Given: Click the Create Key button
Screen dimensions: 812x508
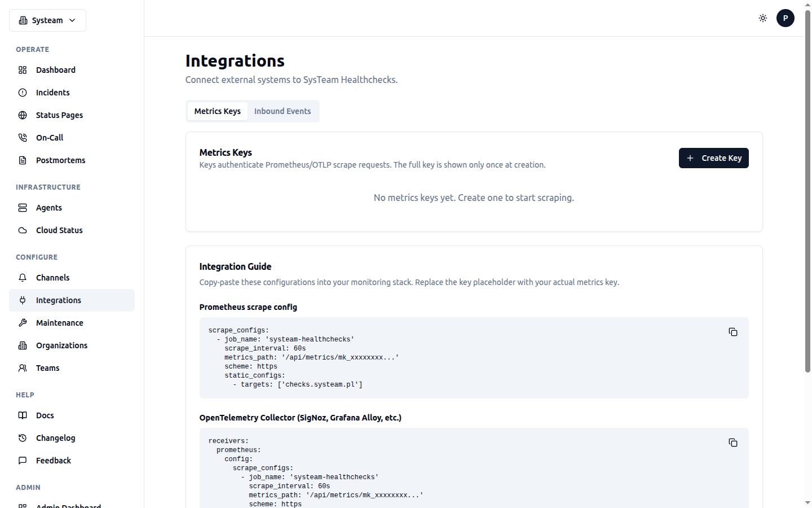Looking at the screenshot, I should [714, 158].
